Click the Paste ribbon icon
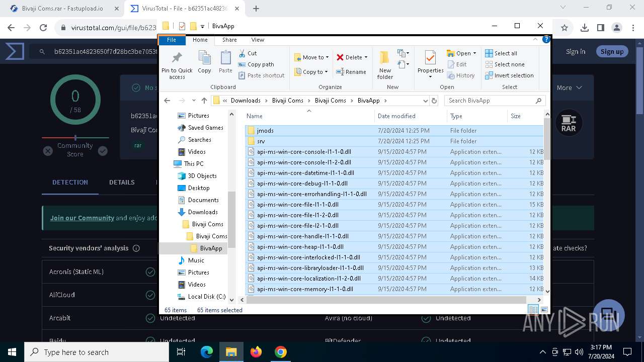Viewport: 644px width, 362px height. [225, 58]
